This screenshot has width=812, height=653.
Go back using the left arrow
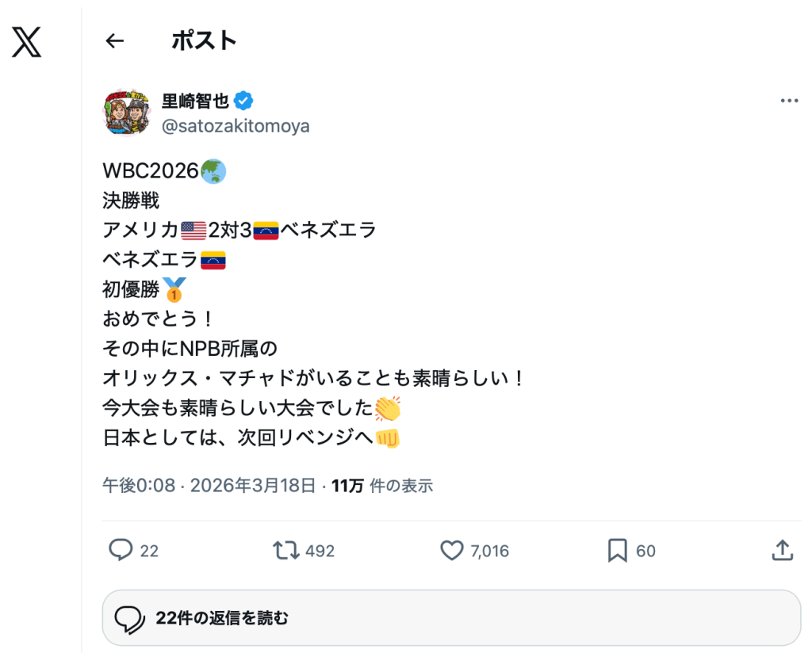[115, 41]
